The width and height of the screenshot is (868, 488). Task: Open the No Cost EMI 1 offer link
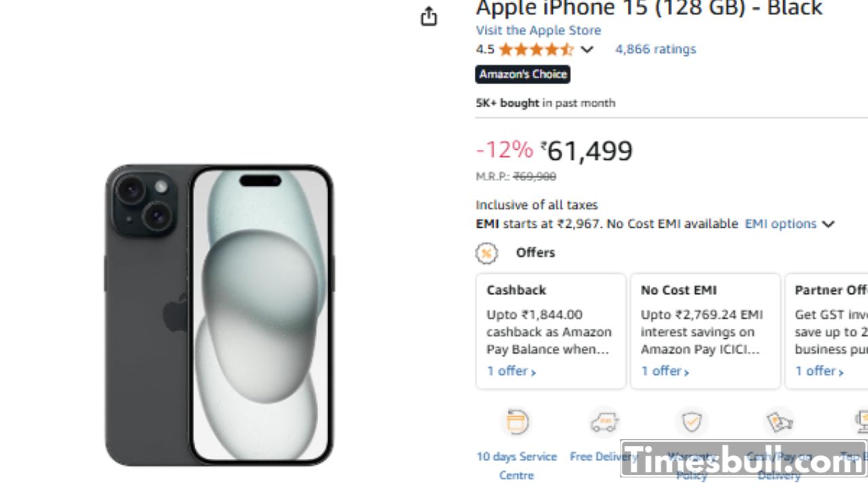(665, 371)
